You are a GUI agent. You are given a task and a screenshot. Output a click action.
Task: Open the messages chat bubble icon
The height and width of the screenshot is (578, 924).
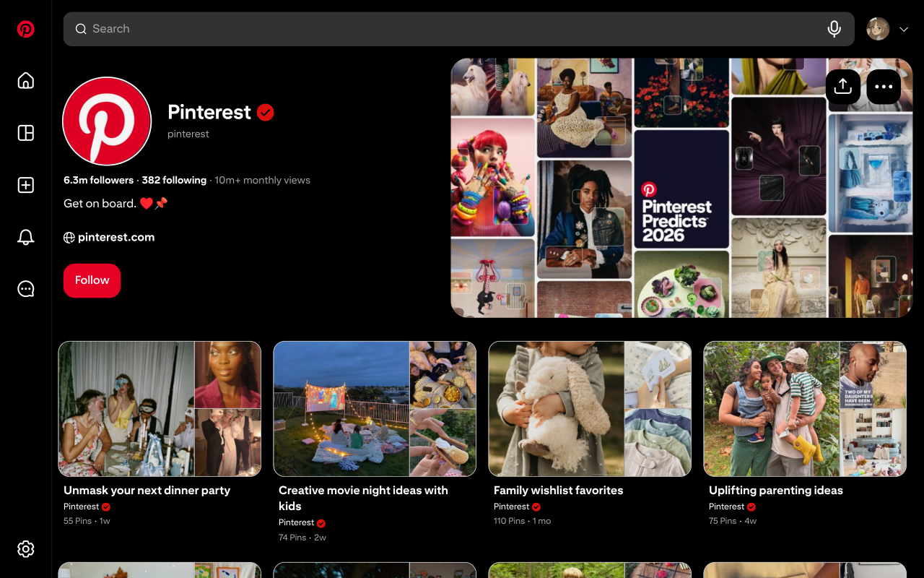(x=26, y=289)
